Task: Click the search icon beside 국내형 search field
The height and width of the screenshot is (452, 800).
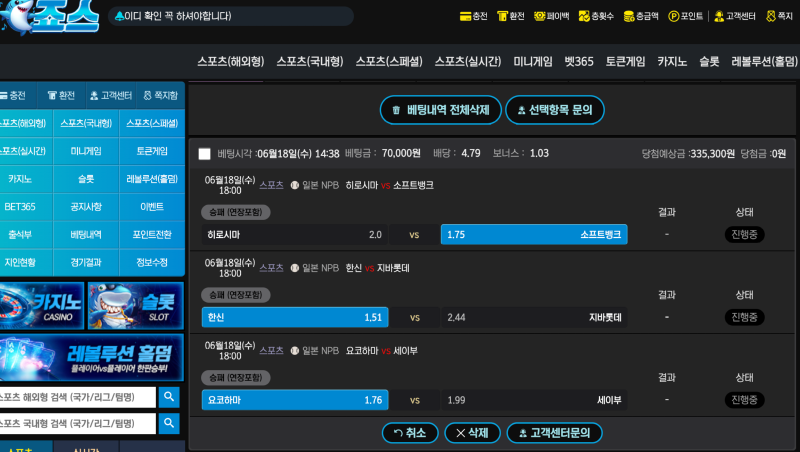Action: pyautogui.click(x=169, y=424)
